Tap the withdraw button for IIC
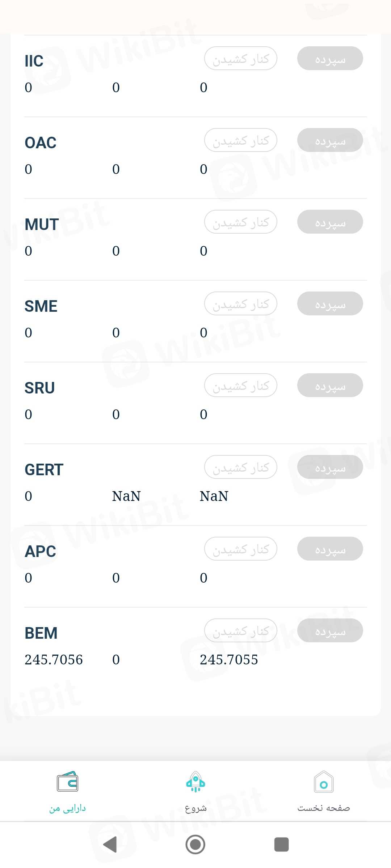391x868 pixels. point(241,59)
